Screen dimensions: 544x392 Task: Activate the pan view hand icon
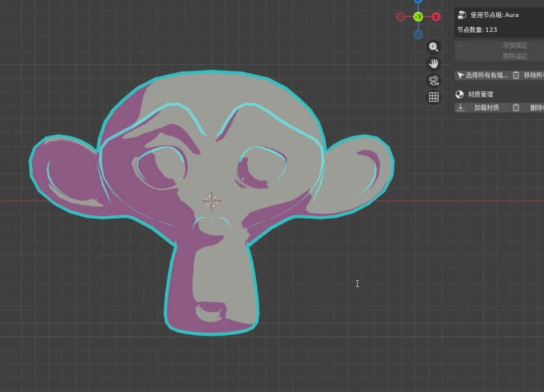click(x=433, y=63)
